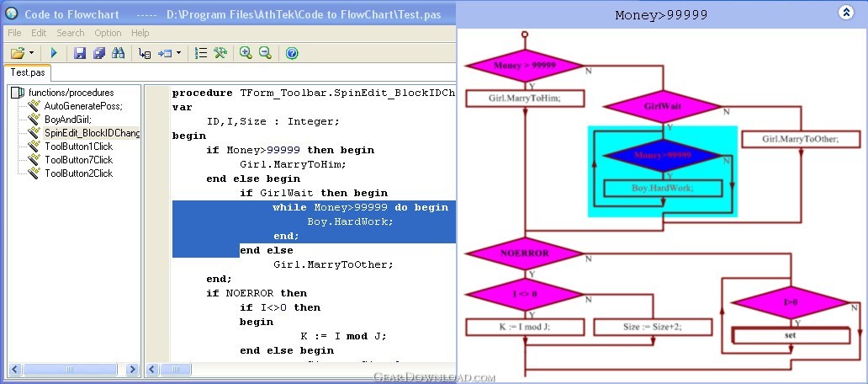Viewport: 868px width, 384px height.
Task: Save with the floppy disk icon
Action: [x=80, y=53]
